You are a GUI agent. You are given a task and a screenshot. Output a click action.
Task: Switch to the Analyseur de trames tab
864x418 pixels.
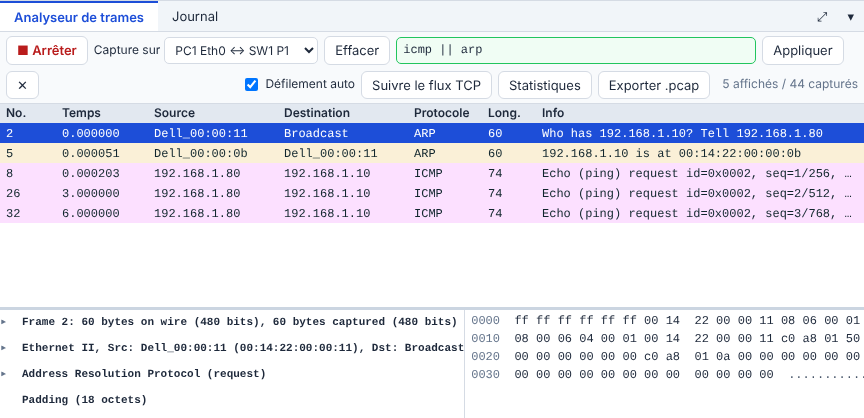(x=79, y=17)
